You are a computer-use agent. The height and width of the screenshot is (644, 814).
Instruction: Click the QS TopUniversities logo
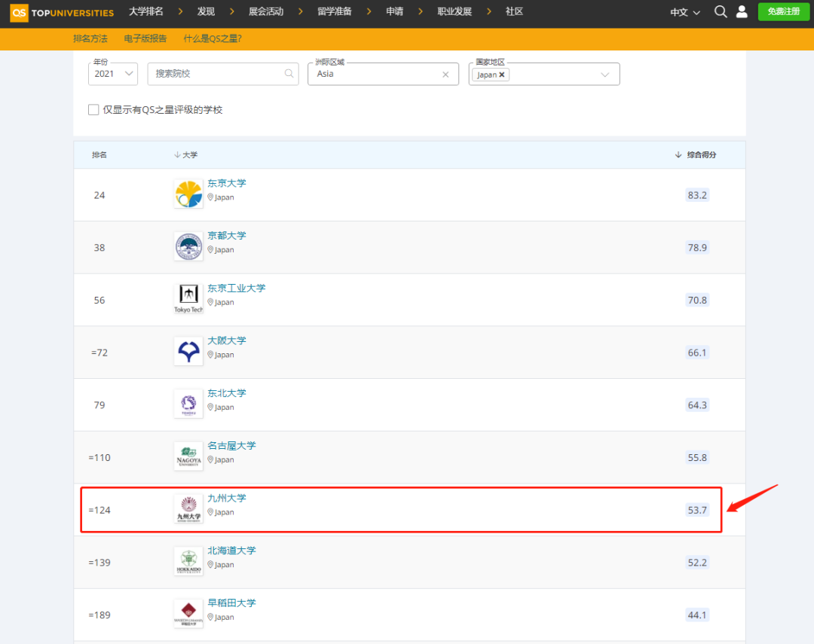tap(63, 13)
